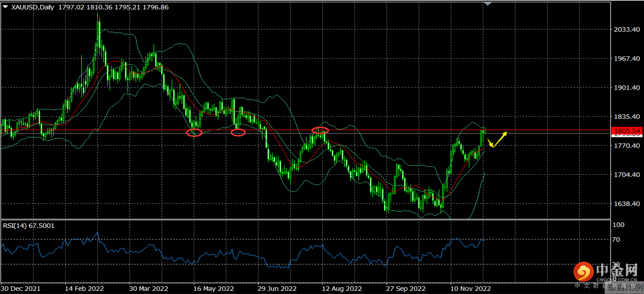Click the 29 Jun 2022 date label
The width and height of the screenshot is (644, 294).
click(277, 288)
